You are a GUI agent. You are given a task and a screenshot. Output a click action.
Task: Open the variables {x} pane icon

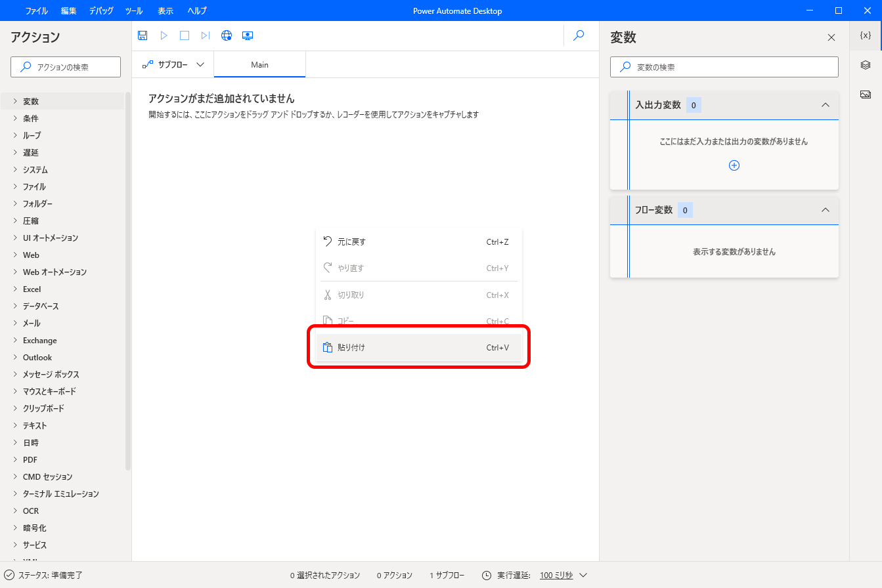866,35
